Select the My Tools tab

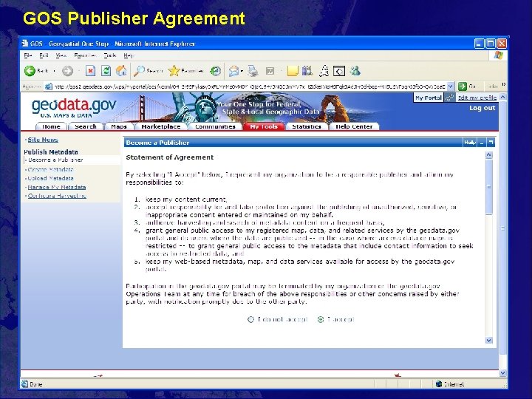pos(264,126)
